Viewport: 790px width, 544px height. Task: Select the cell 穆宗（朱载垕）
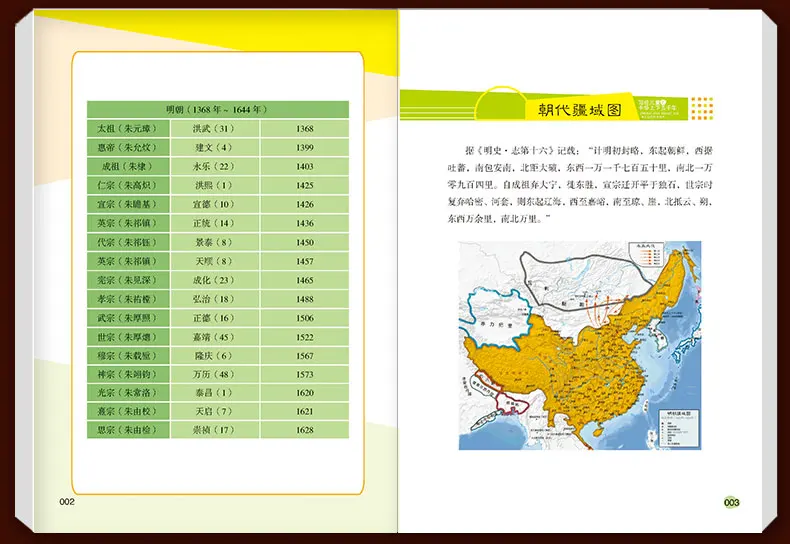(128, 356)
